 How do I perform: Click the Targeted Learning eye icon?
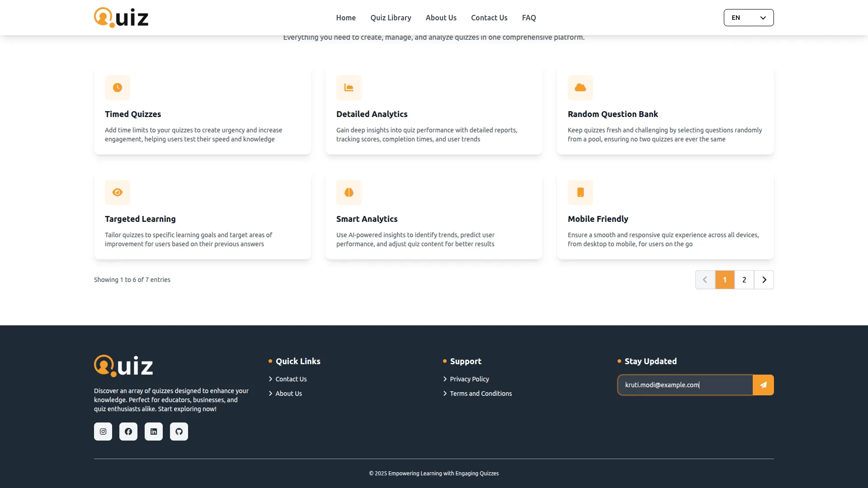coord(118,192)
